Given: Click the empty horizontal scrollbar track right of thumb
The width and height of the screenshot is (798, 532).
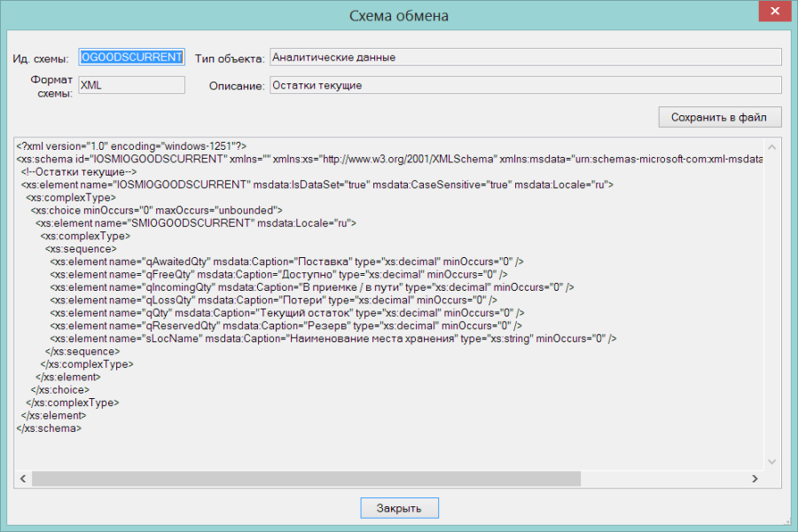Looking at the screenshot, I should [x=663, y=479].
